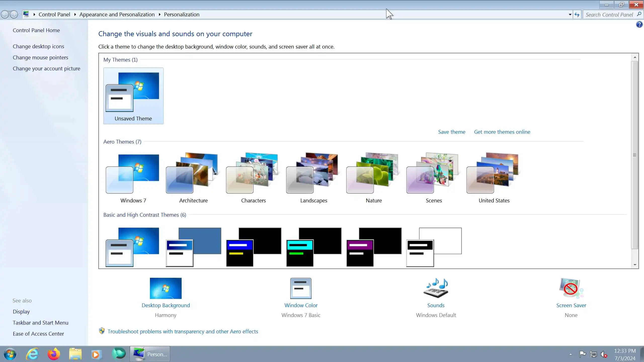Click the Save theme link
The image size is (644, 362).
(x=452, y=132)
